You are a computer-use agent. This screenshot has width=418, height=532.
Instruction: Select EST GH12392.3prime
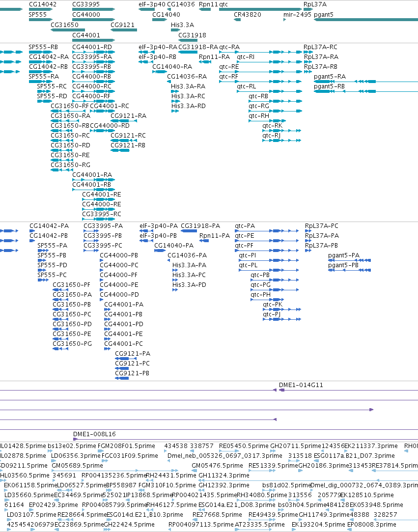pyautogui.click(x=224, y=485)
